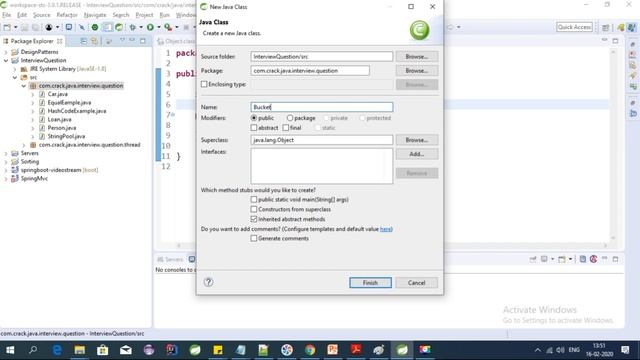Click Add to add interfaces
Screen dimensions: 640x360
417,154
